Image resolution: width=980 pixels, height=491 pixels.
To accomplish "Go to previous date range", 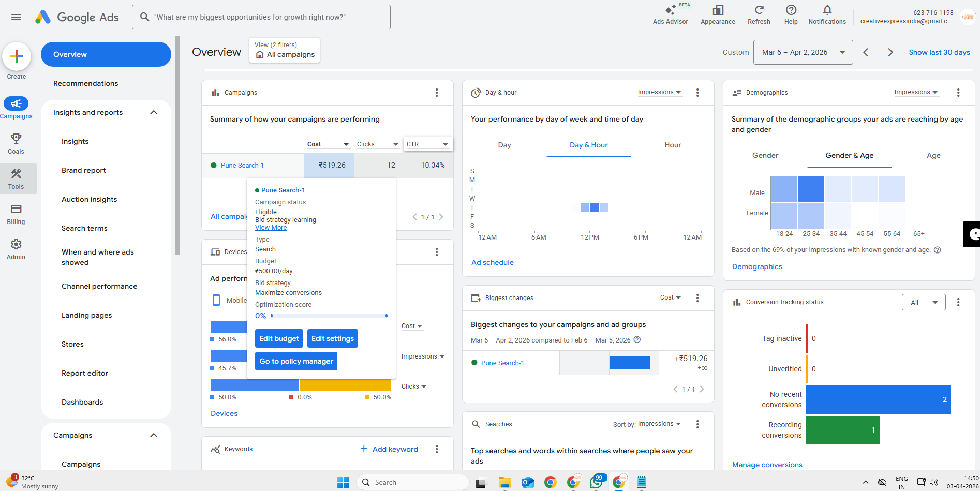I will tap(866, 52).
